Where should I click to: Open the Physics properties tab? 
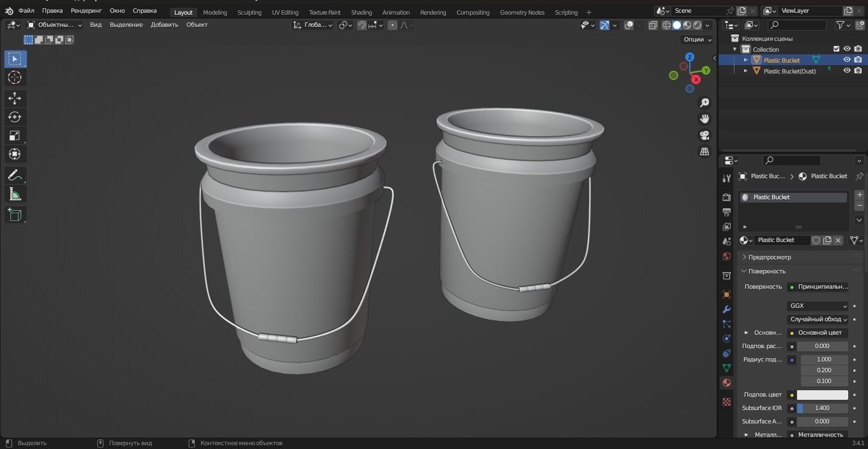(x=726, y=339)
